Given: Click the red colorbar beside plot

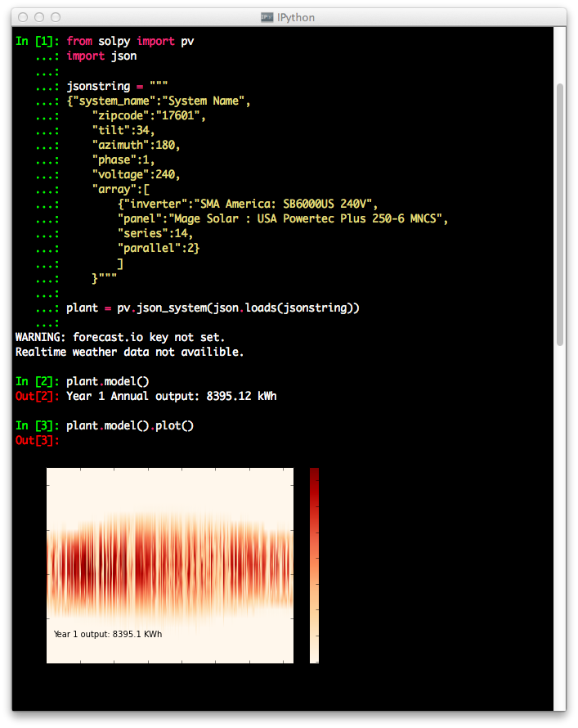Looking at the screenshot, I should (314, 565).
